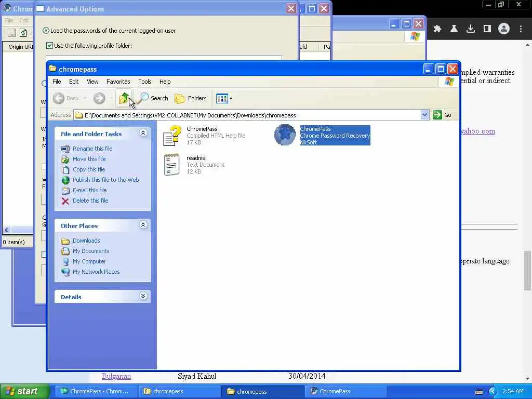Select the readme text document icon
532x399 pixels.
(x=171, y=165)
